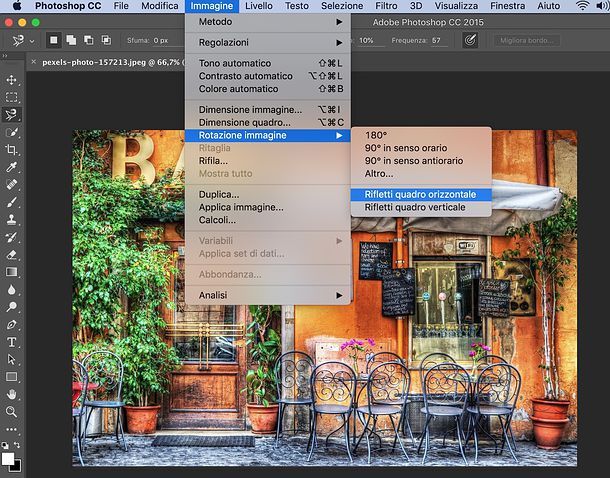The height and width of the screenshot is (478, 610).
Task: Swap foreground and background colors
Action: tap(18, 445)
